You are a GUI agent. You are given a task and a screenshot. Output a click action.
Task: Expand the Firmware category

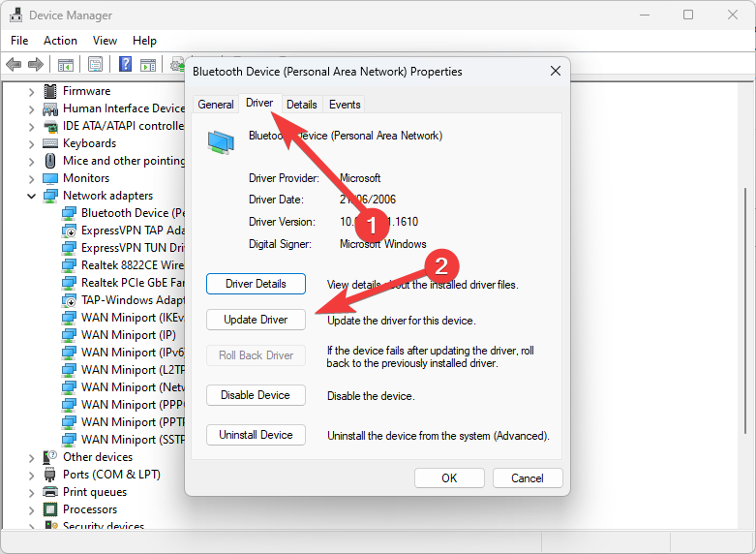coord(31,91)
